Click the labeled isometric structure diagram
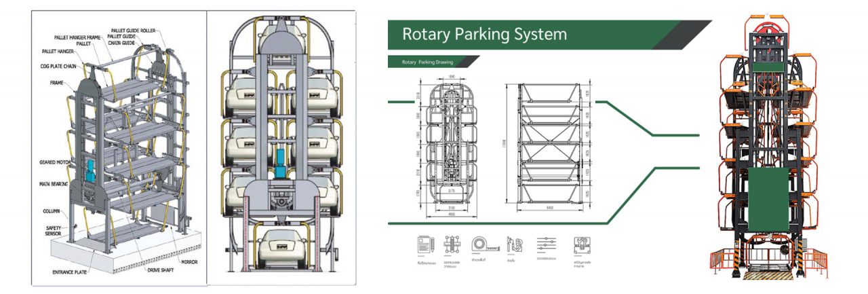 tap(119, 149)
